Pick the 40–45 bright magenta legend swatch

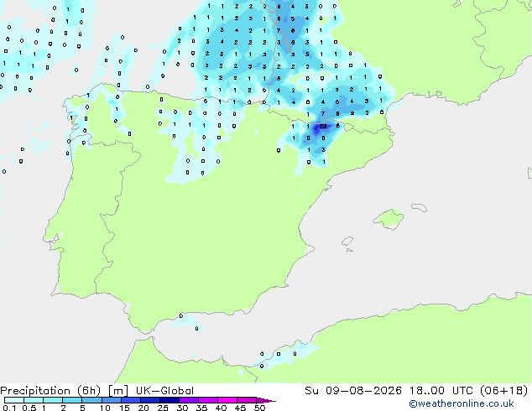click(x=227, y=400)
